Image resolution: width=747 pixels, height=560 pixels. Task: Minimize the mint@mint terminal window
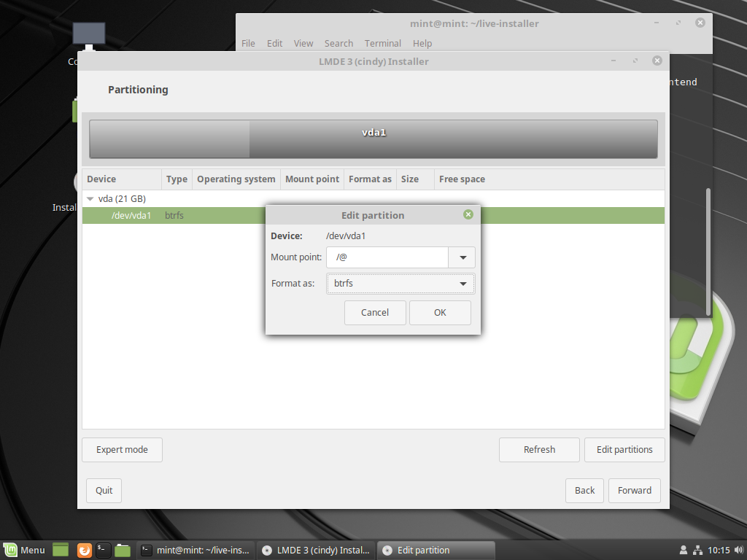657,23
